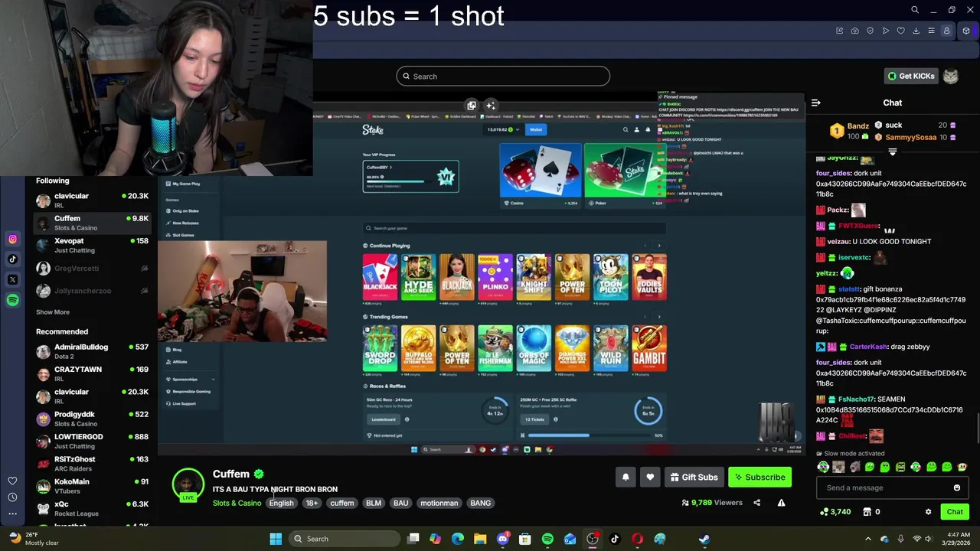
Task: Report the stream via warning triangle icon
Action: point(781,503)
